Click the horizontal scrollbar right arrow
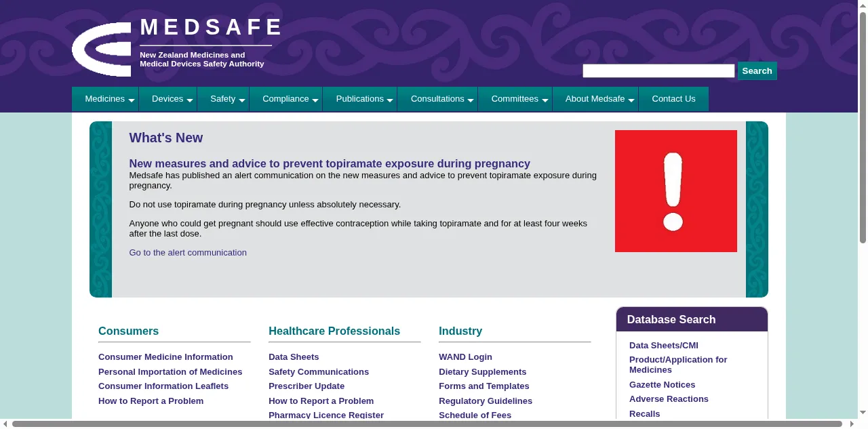Image resolution: width=868 pixels, height=429 pixels. [852, 424]
